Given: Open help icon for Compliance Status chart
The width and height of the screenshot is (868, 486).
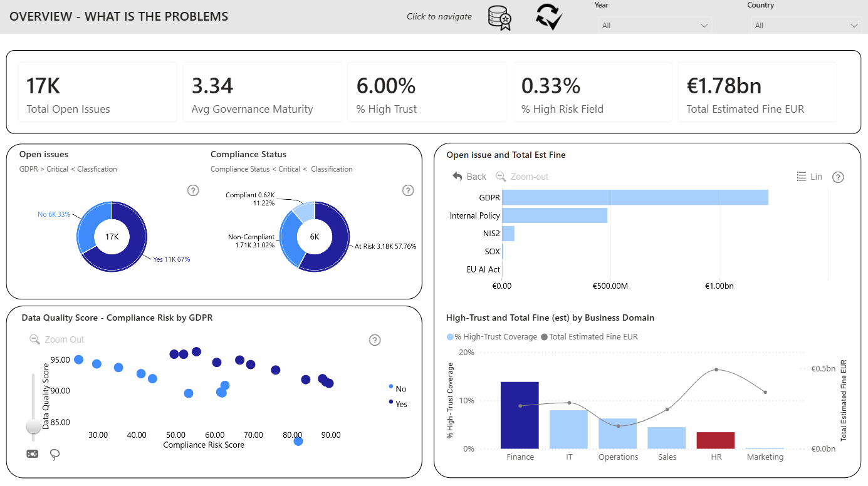Looking at the screenshot, I should (x=408, y=190).
